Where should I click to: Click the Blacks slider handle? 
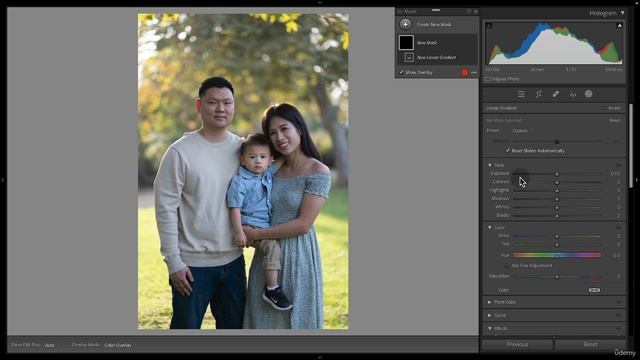[x=557, y=216]
